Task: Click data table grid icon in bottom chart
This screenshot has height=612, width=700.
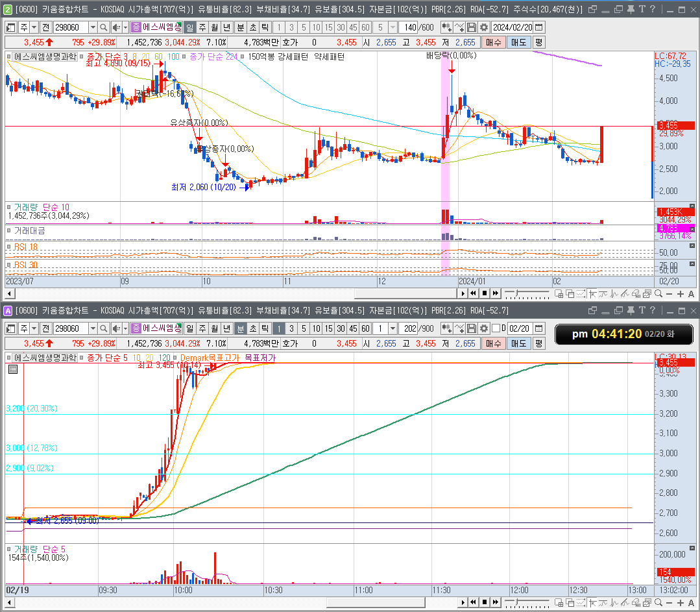Action: click(x=13, y=369)
